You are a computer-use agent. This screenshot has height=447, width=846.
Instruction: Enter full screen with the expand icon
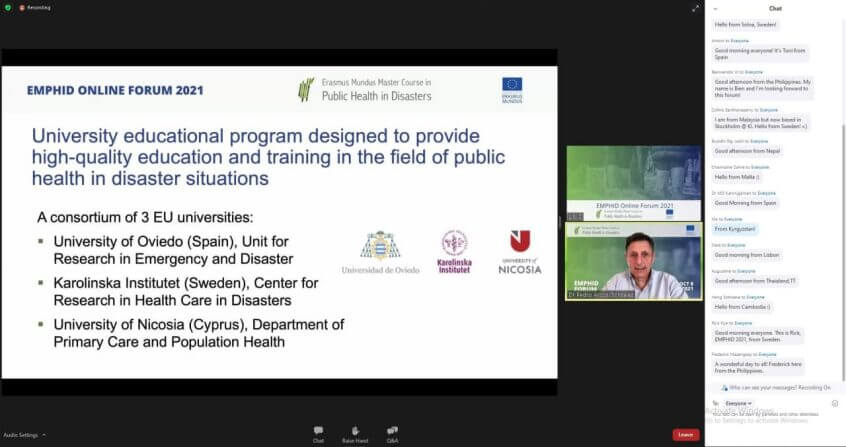pyautogui.click(x=696, y=8)
